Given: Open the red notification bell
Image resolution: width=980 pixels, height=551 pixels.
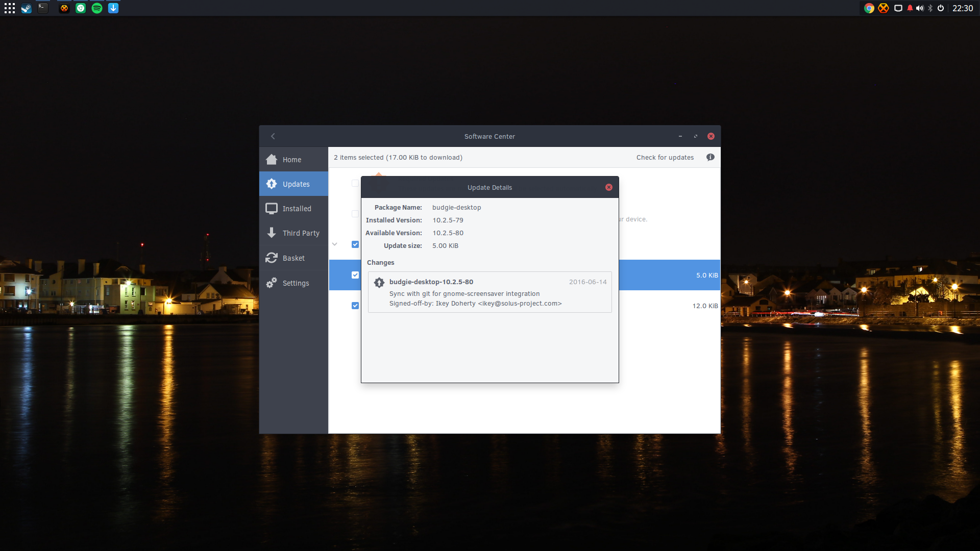Looking at the screenshot, I should 910,8.
